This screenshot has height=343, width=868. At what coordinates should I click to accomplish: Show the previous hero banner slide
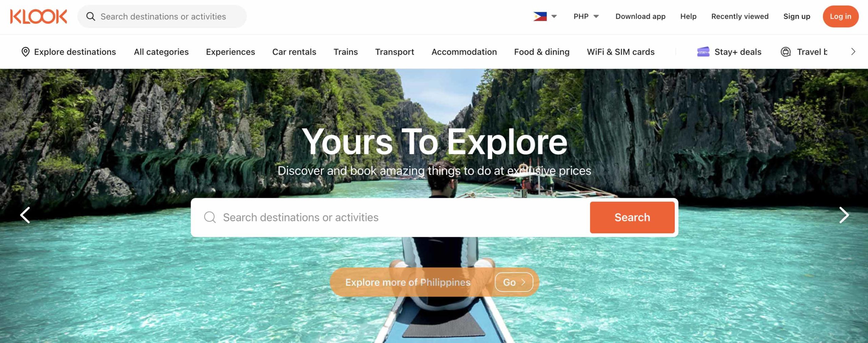coord(25,215)
